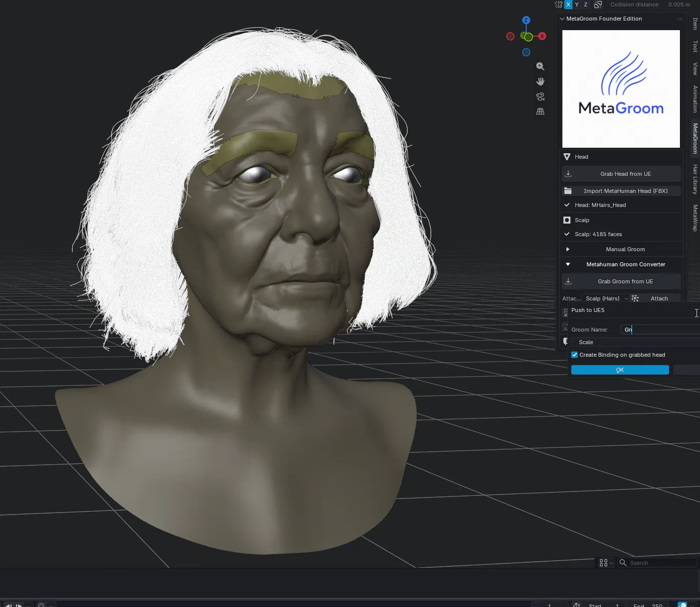Click the blue Z axis gizmo handle
700x607 pixels.
point(526,20)
